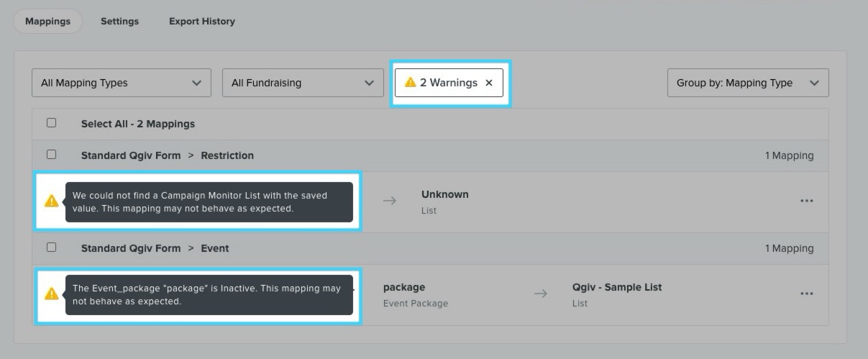Click the warning icon on Restriction mapping
Screen dimensions: 868x359
tap(51, 201)
